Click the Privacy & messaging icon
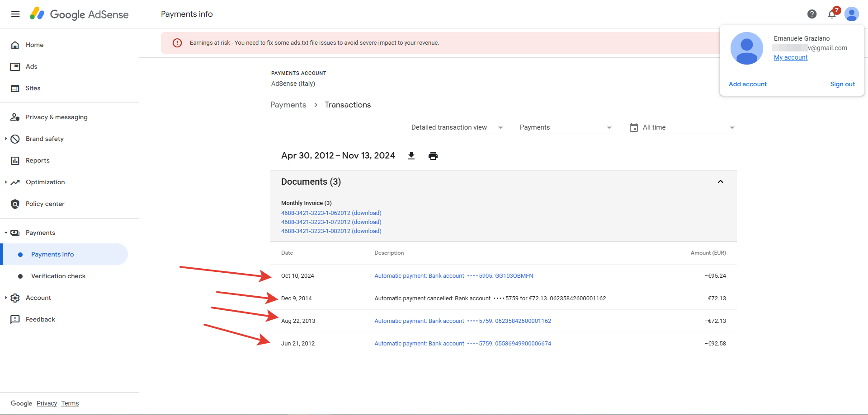 (15, 117)
